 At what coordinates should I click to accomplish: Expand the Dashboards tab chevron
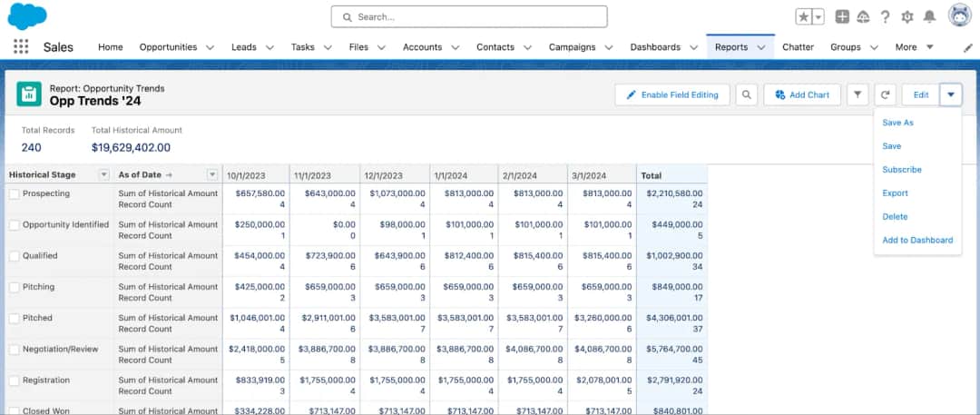(x=694, y=47)
